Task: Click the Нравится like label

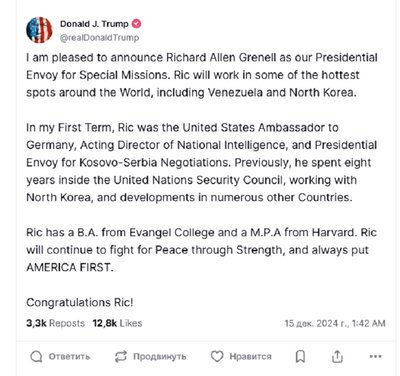Action: tap(250, 356)
